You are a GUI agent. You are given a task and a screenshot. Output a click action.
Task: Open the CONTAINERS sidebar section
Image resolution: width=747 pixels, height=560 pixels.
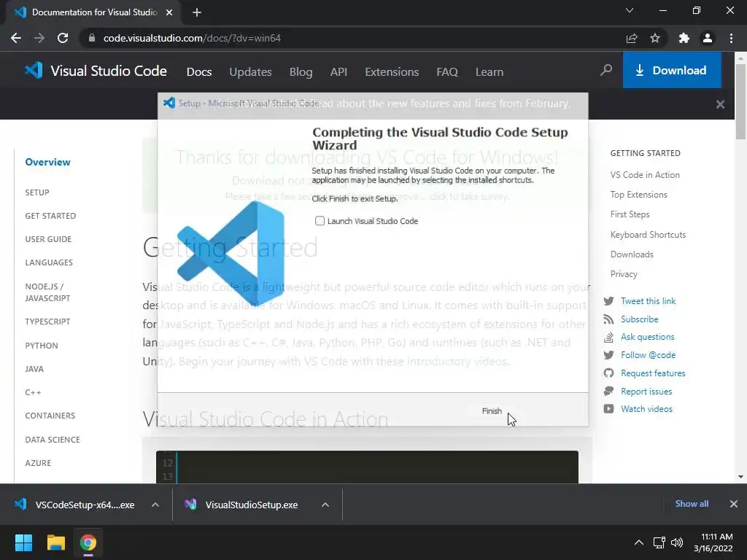[x=50, y=416]
